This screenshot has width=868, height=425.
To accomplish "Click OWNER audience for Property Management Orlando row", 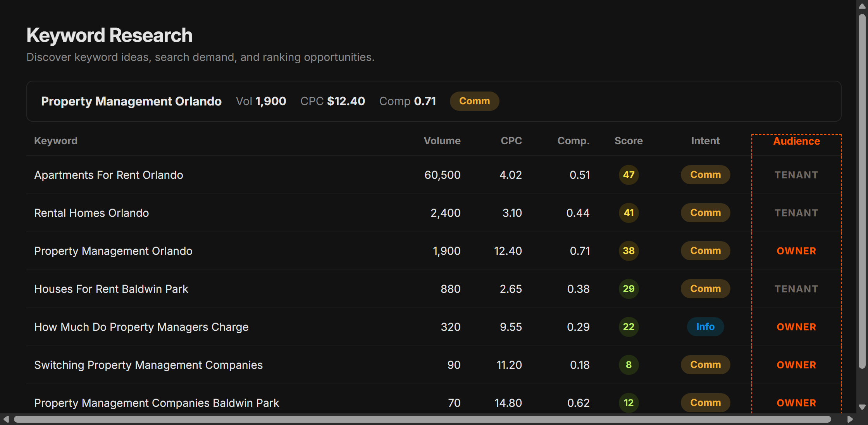I will tap(796, 251).
